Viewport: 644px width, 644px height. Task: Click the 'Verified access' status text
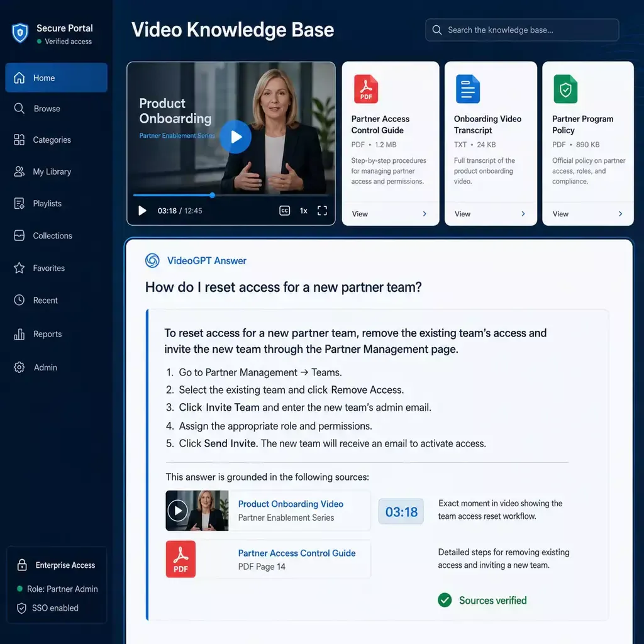click(x=68, y=41)
